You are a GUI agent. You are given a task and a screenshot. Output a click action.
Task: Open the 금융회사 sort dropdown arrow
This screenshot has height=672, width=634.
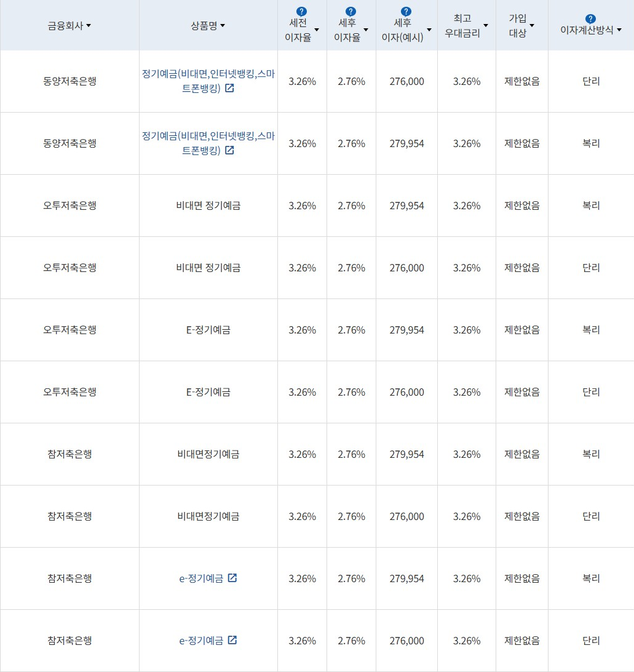point(89,26)
